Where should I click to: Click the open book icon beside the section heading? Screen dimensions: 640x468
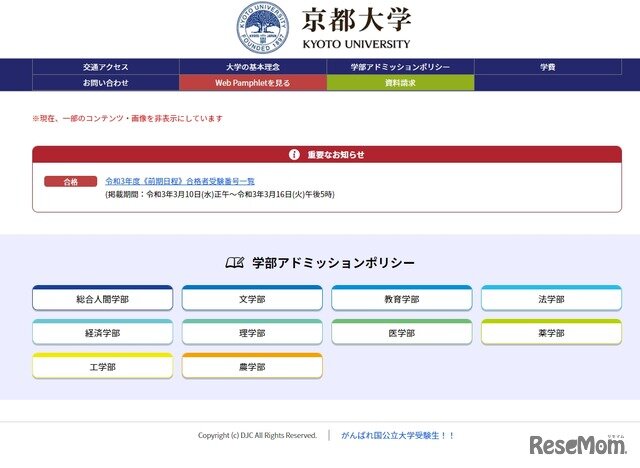pos(235,262)
